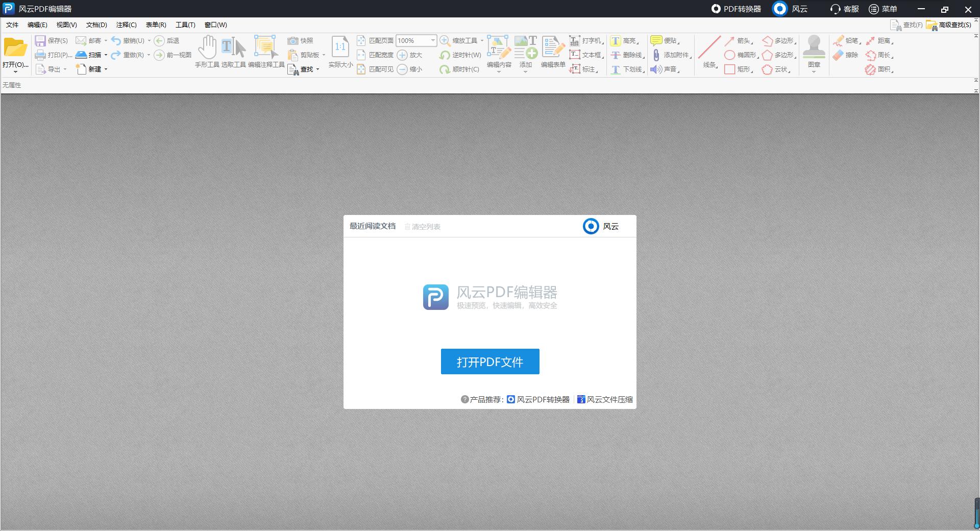Select the Callout (标注) tool
Screen dimensions: 980x531
tap(583, 69)
